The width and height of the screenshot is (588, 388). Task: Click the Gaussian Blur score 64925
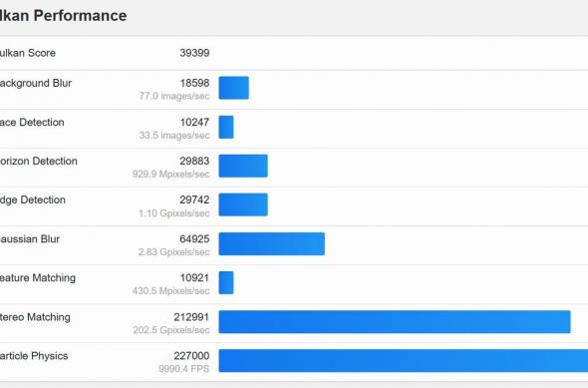tap(194, 238)
